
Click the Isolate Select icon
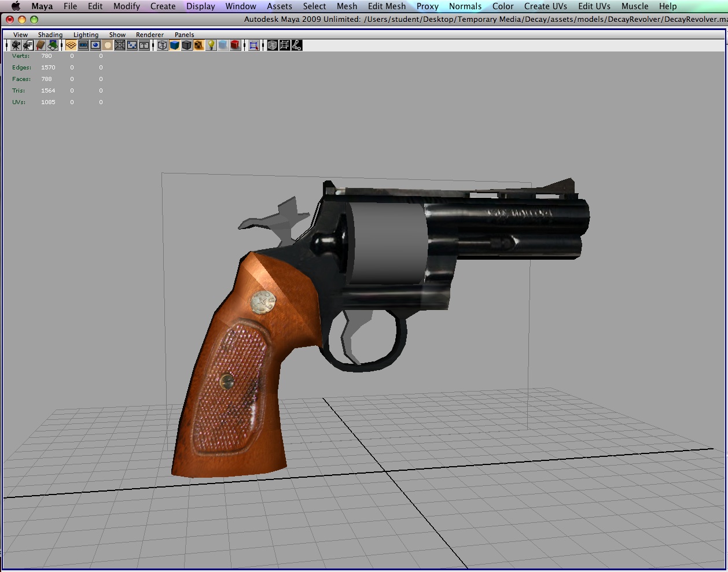(253, 45)
